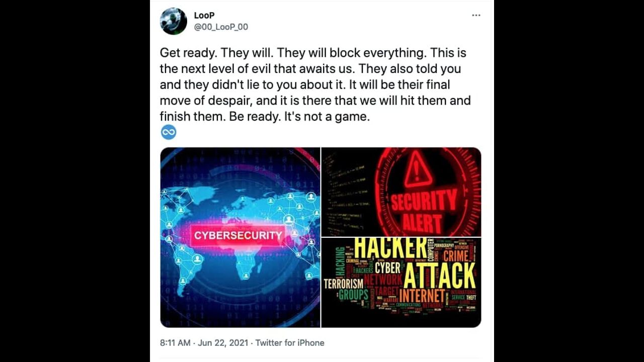Open the Twitter for iPhone source link
Image resolution: width=644 pixels, height=362 pixels.
pos(290,343)
